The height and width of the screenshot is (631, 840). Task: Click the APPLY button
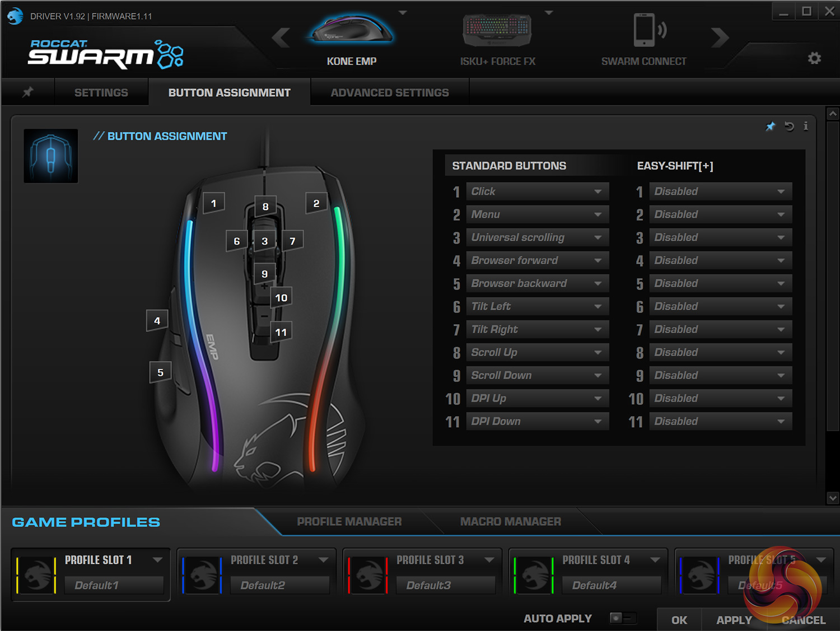pos(734,620)
